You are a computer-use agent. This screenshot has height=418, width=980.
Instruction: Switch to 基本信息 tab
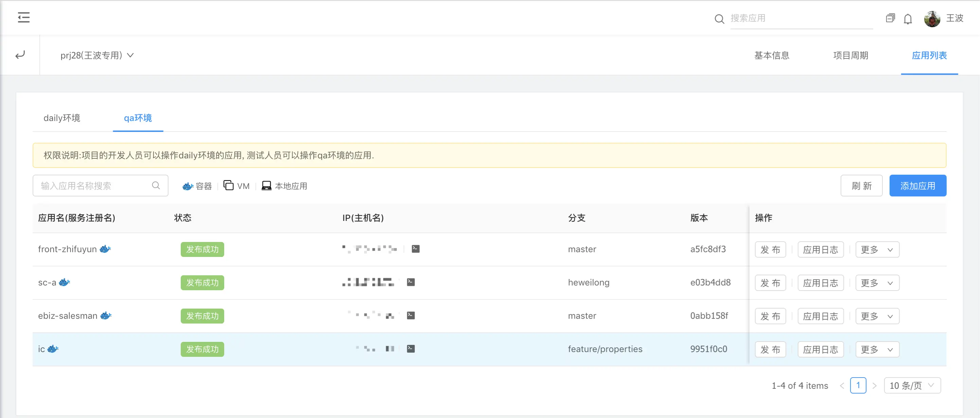coord(771,56)
